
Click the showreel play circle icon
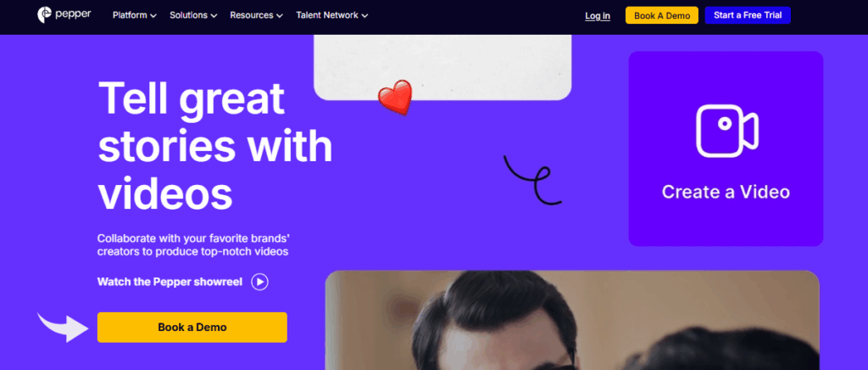(x=259, y=282)
